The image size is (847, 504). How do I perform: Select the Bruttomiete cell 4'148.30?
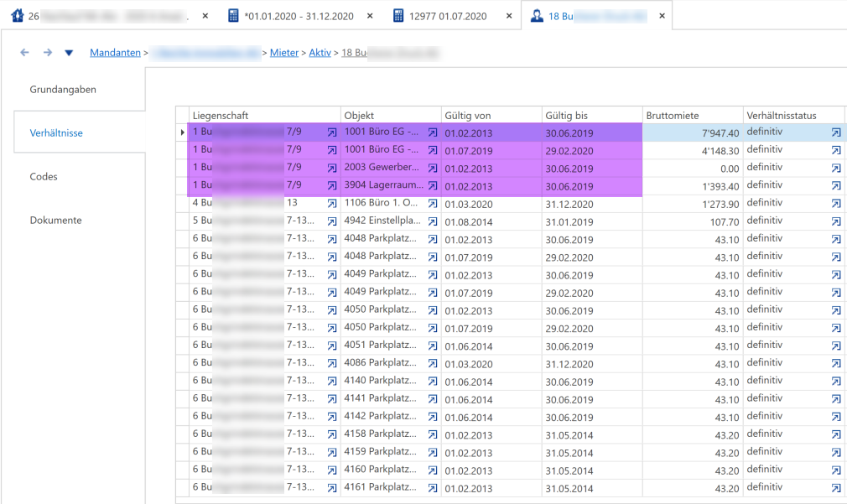tap(693, 151)
